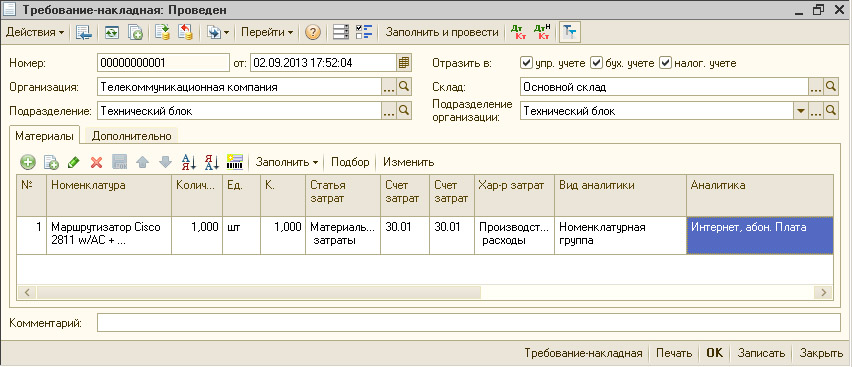Click Требование-накладная print form button
Screen dimensions: 852x367
[x=583, y=353]
